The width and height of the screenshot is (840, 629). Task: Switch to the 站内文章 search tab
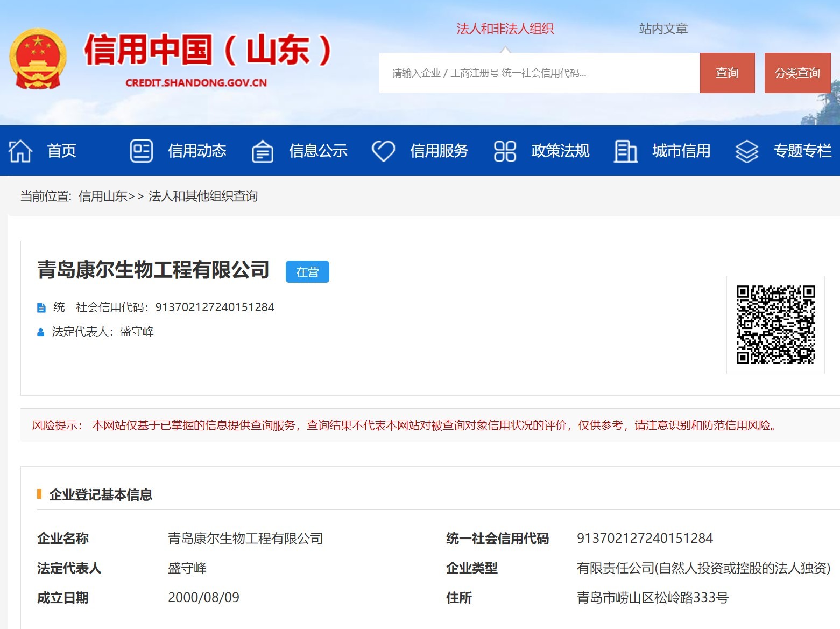point(663,29)
